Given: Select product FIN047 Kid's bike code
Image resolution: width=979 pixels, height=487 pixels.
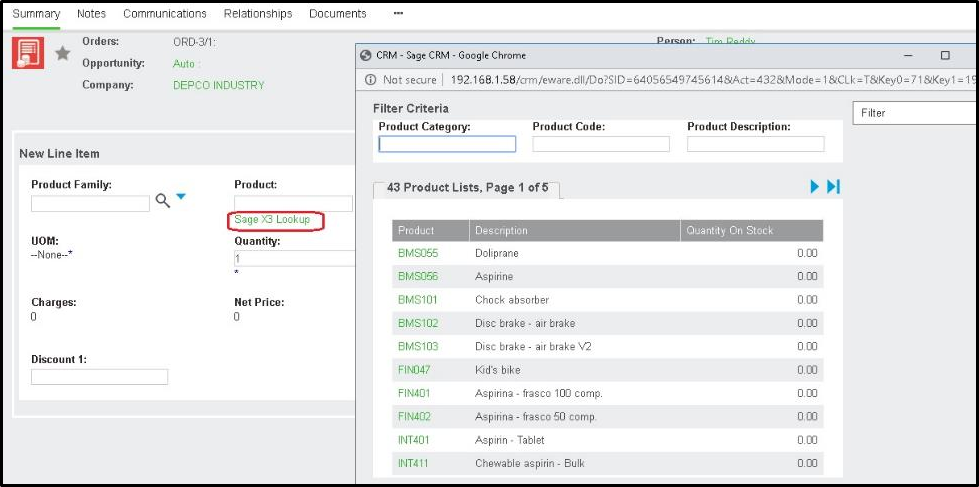Looking at the screenshot, I should click(414, 370).
